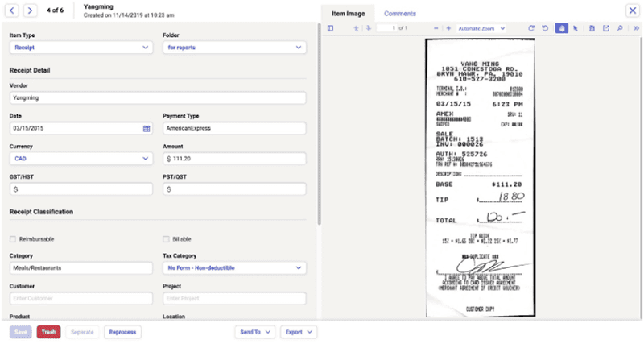Open the Tax Category dropdown
This screenshot has height=344, width=644.
tap(234, 268)
